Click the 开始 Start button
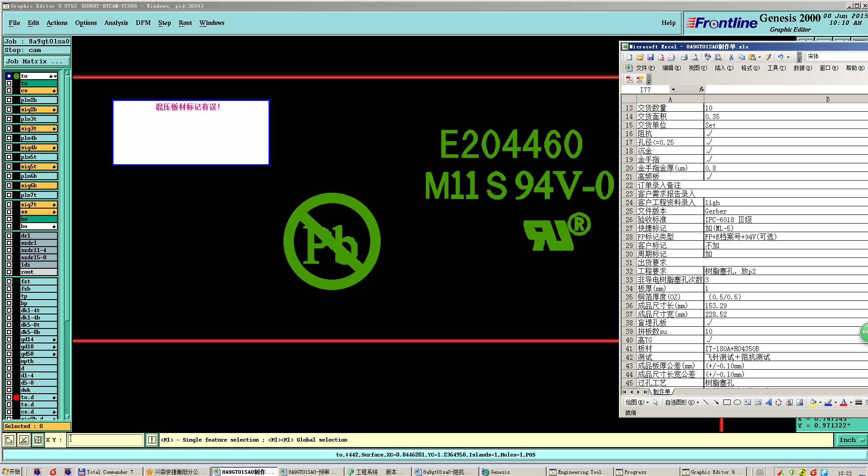This screenshot has height=476, width=868. [x=11, y=471]
